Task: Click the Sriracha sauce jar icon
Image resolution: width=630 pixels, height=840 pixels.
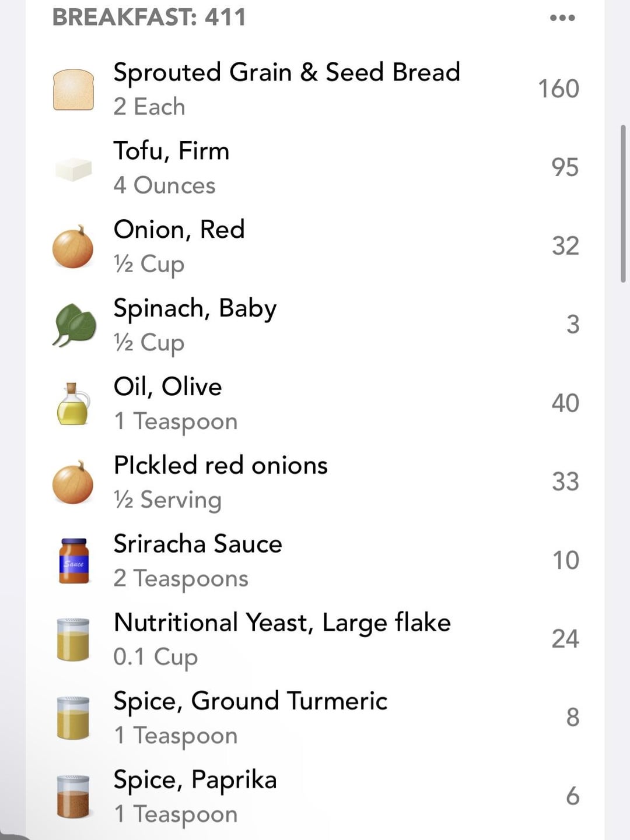Action: point(74,561)
